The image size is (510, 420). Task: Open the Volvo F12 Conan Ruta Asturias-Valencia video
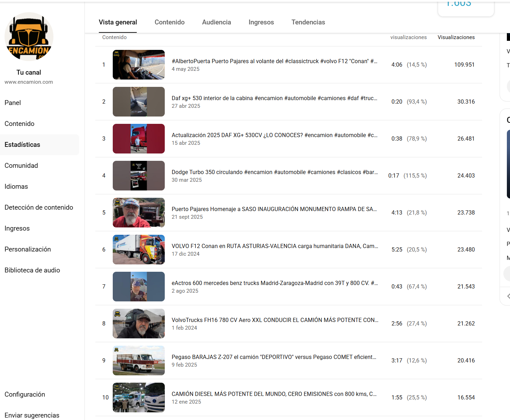274,246
